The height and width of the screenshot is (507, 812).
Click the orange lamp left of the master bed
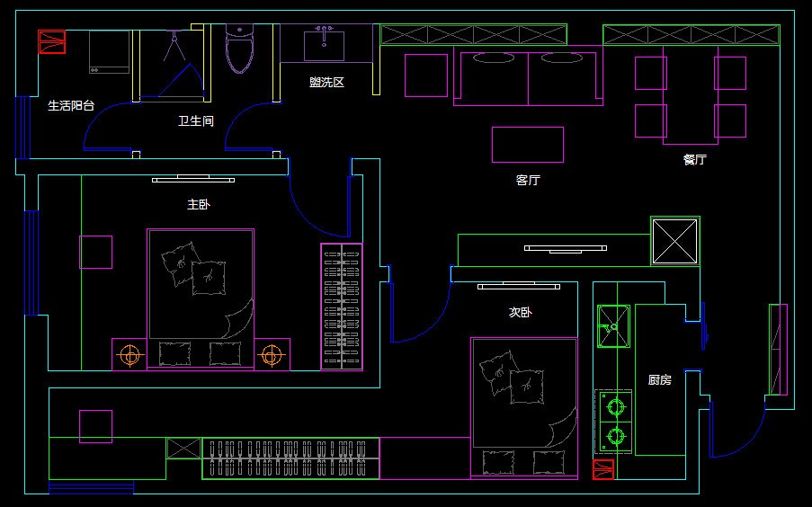pyautogui.click(x=129, y=355)
